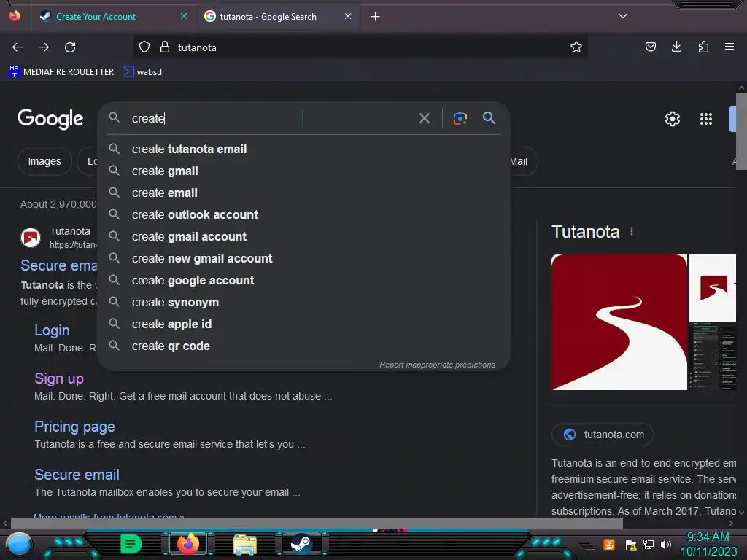Image resolution: width=747 pixels, height=560 pixels.
Task: Switch to Firefox in the taskbar
Action: coord(187,544)
